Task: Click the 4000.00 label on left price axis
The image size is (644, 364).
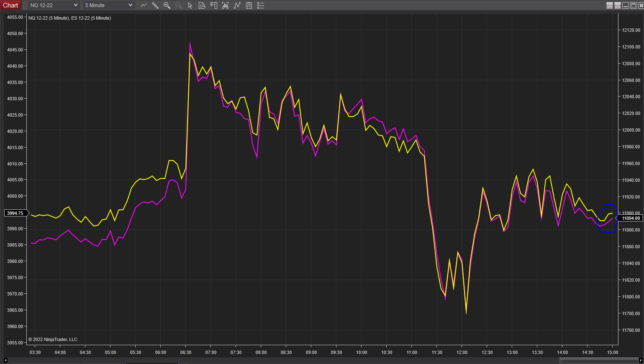Action: click(x=15, y=196)
